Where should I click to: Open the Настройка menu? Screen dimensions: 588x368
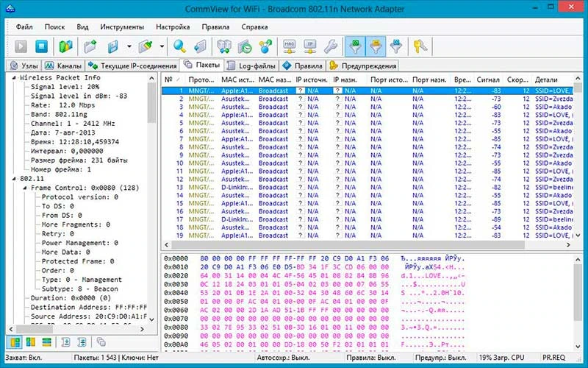(173, 27)
